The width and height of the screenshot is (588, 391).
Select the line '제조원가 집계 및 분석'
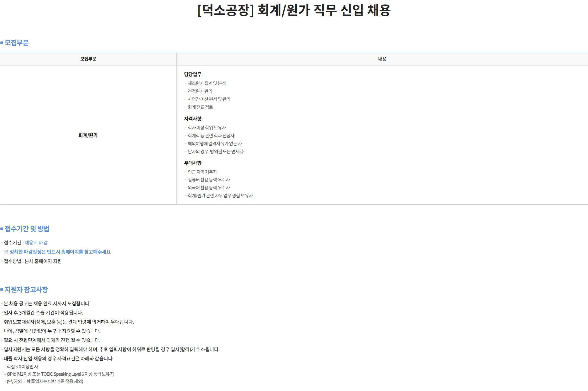[207, 83]
